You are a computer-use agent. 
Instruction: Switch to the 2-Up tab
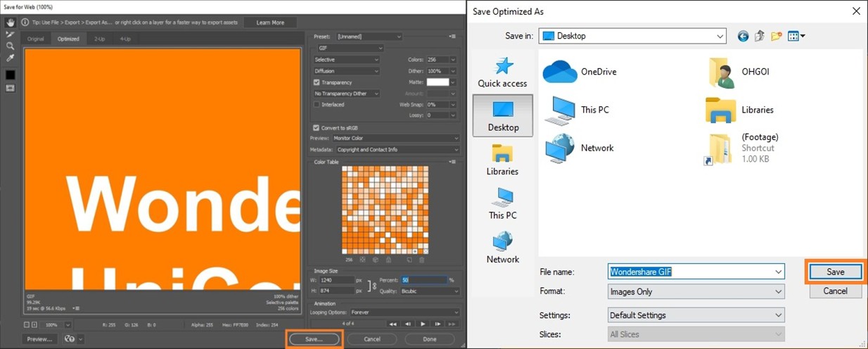coord(99,39)
